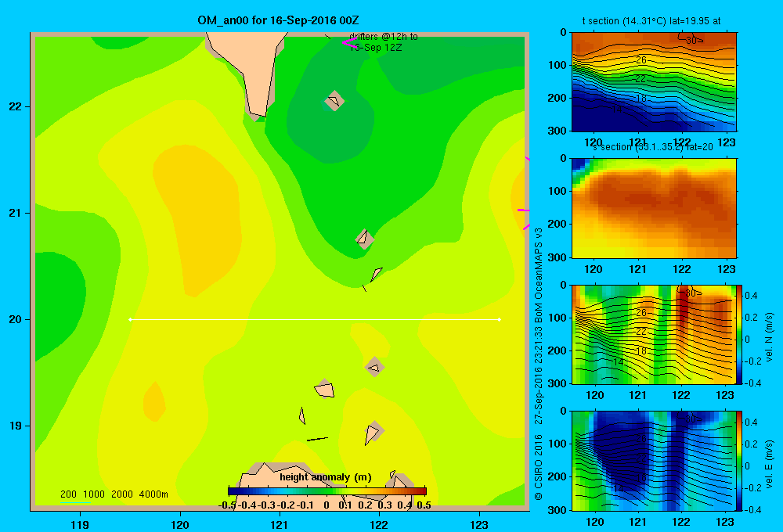783x532 pixels.
Task: Click the vel. E color scale bar
Action: 740,460
